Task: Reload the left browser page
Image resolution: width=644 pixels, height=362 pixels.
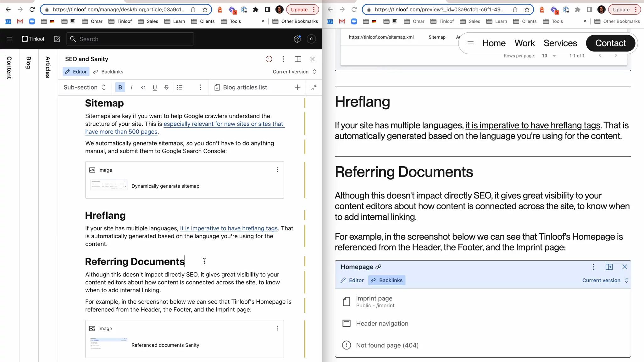Action: [32, 9]
